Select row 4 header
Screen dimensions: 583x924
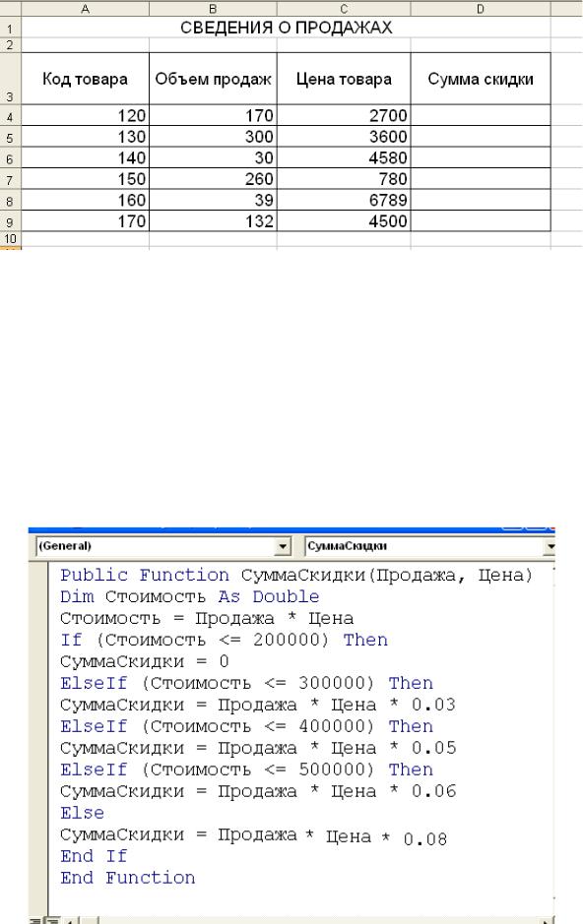pos(10,116)
